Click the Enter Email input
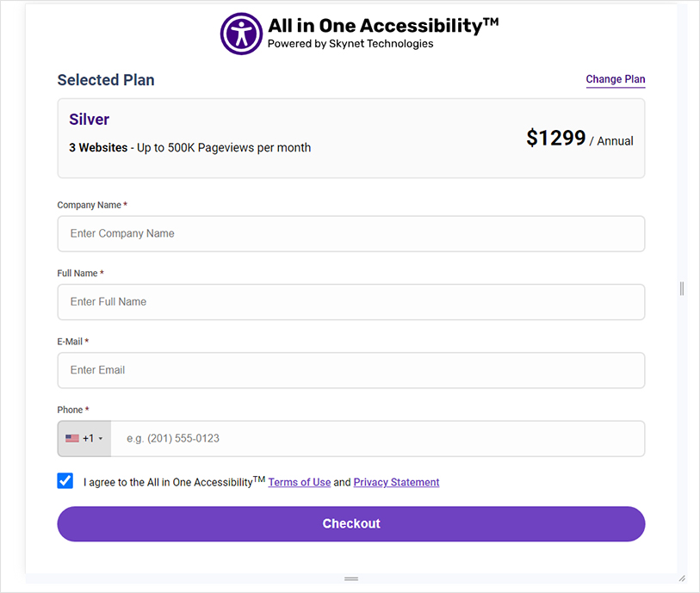The image size is (700, 593). pos(350,370)
